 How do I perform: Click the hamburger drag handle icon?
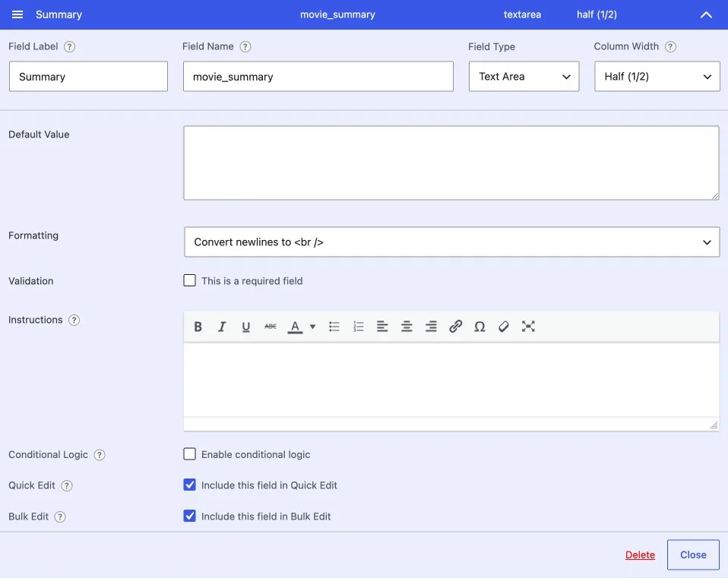(x=17, y=14)
